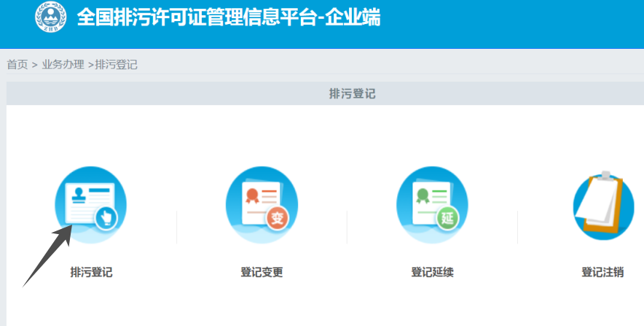Click the red seal on 登记变更 certificate
Screen dimensions: 644x326
pyautogui.click(x=253, y=195)
